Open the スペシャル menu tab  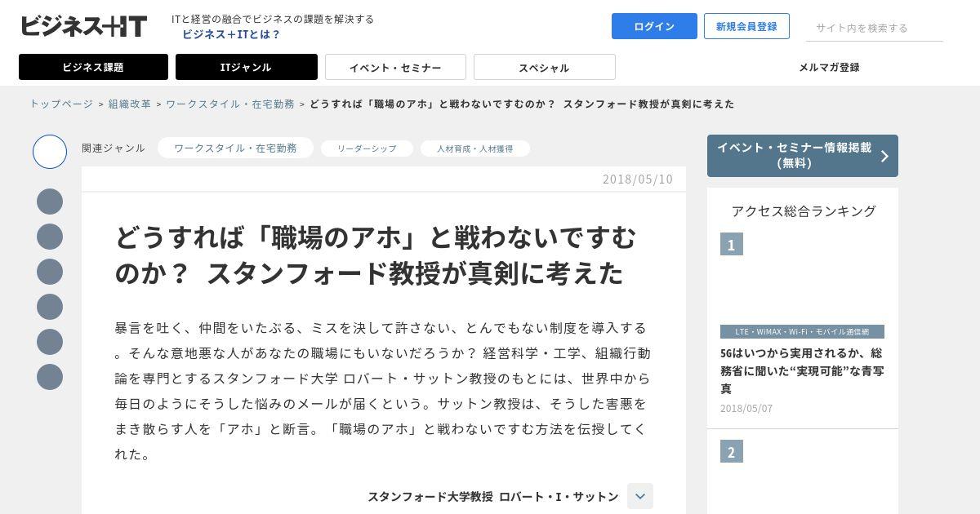[x=544, y=67]
